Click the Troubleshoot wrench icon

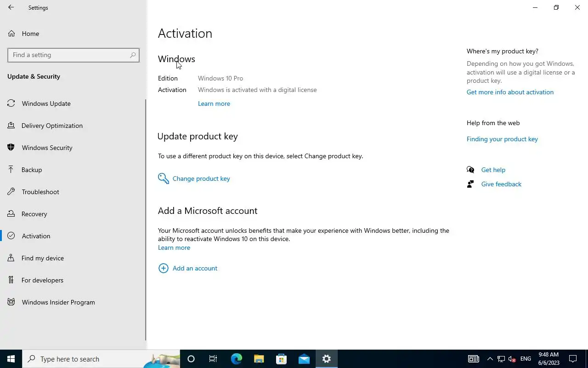pos(11,192)
